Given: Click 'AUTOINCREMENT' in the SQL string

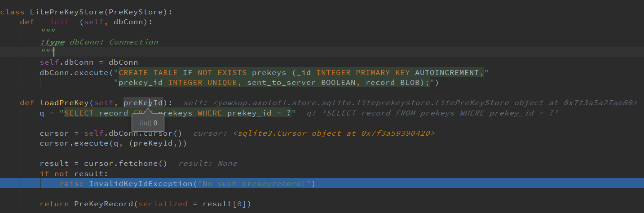Looking at the screenshot, I should pos(447,73).
